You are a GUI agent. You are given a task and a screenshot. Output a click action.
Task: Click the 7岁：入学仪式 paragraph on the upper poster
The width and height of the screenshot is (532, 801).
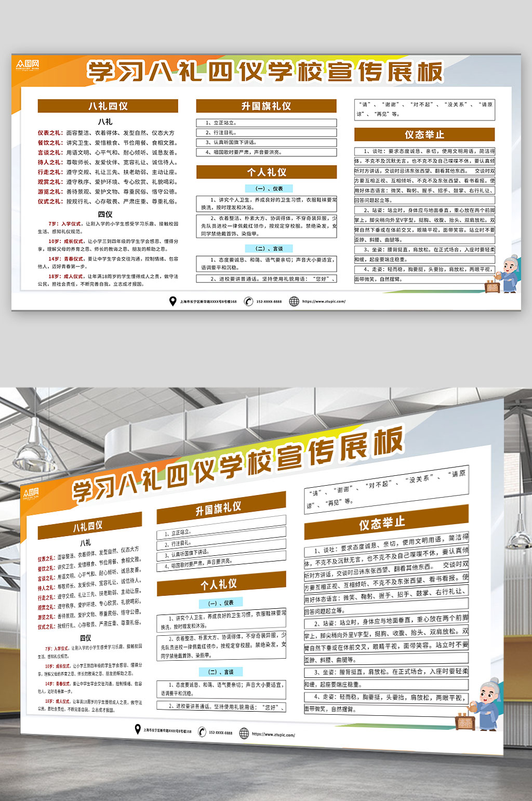[x=108, y=228]
